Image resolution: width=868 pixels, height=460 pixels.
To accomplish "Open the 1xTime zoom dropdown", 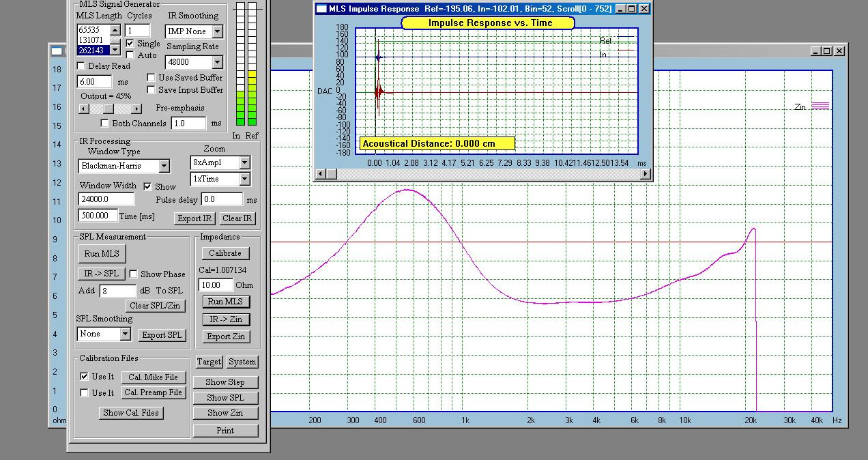I will (x=244, y=179).
